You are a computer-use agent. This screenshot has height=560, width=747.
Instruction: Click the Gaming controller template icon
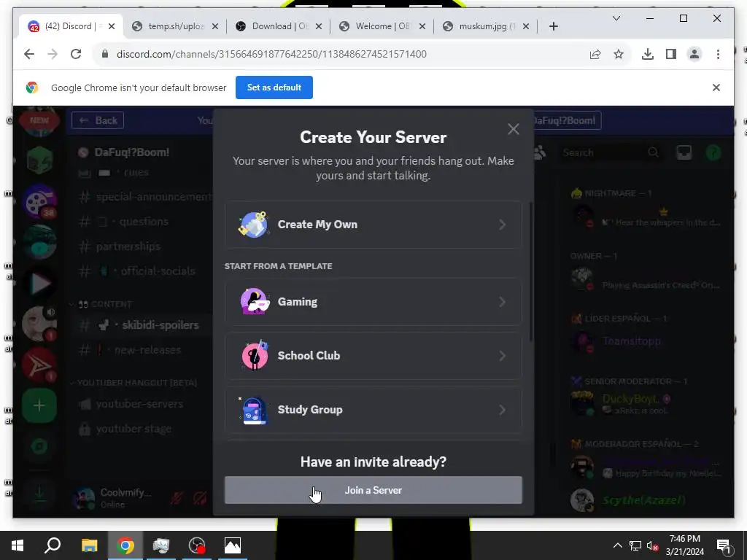255,301
